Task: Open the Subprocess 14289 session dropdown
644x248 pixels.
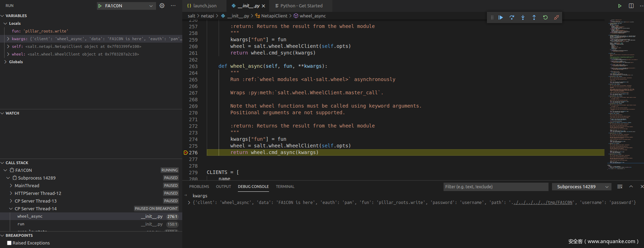Action: [x=581, y=187]
